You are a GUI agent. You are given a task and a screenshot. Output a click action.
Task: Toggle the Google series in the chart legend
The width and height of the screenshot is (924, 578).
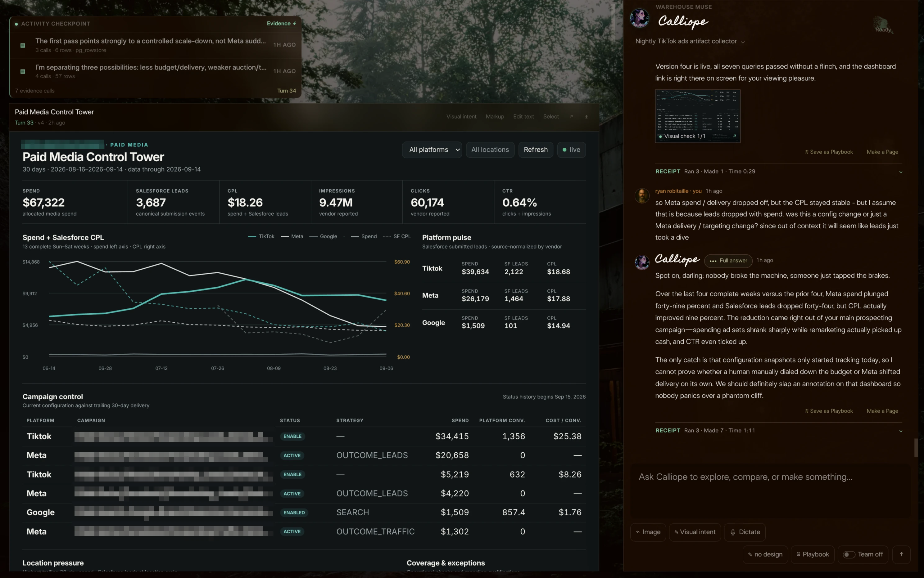point(323,237)
